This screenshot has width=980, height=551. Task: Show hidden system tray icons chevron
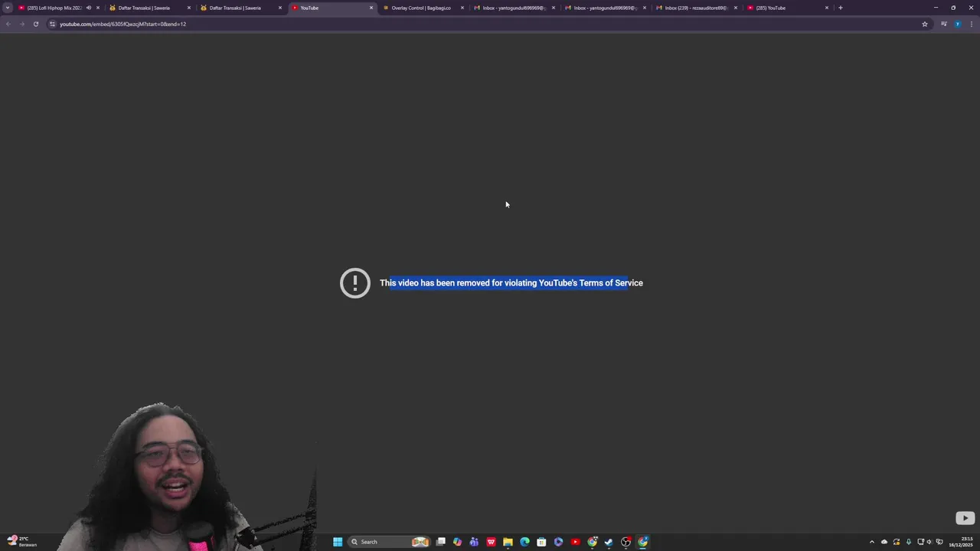tap(871, 542)
